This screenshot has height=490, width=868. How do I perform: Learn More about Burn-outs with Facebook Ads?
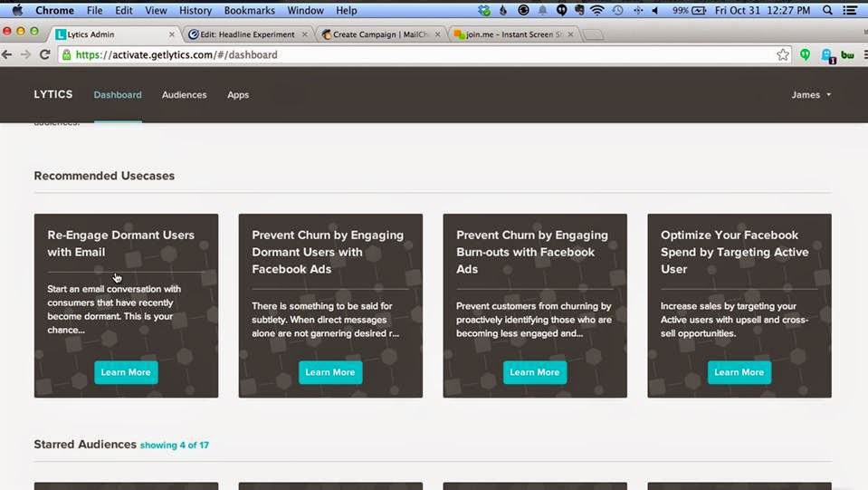pyautogui.click(x=535, y=372)
